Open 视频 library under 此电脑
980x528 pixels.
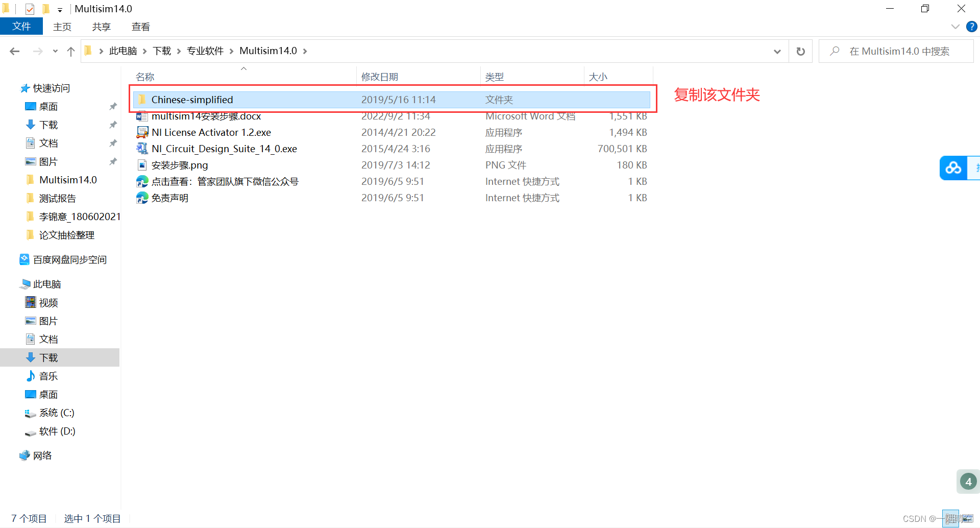pos(48,303)
